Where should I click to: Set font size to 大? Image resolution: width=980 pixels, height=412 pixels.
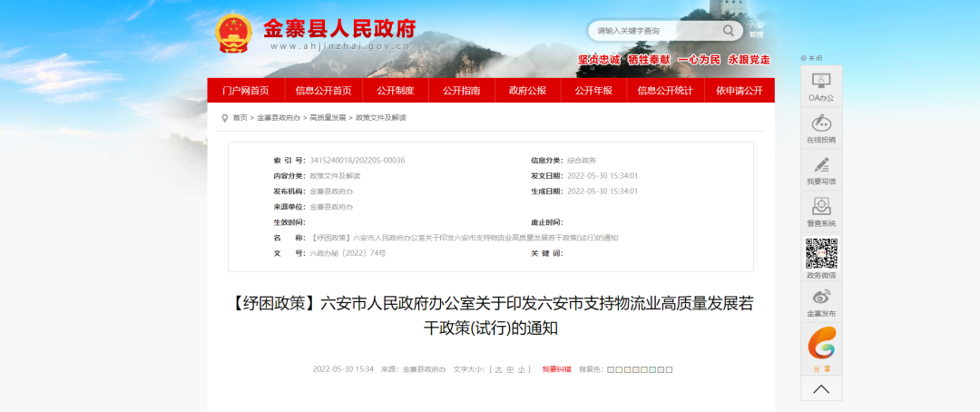(x=499, y=369)
